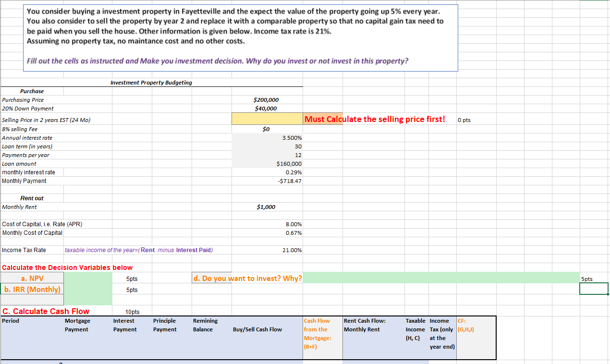Click the Rent Cash Flow column header
The image size is (610, 364).
tap(365, 325)
